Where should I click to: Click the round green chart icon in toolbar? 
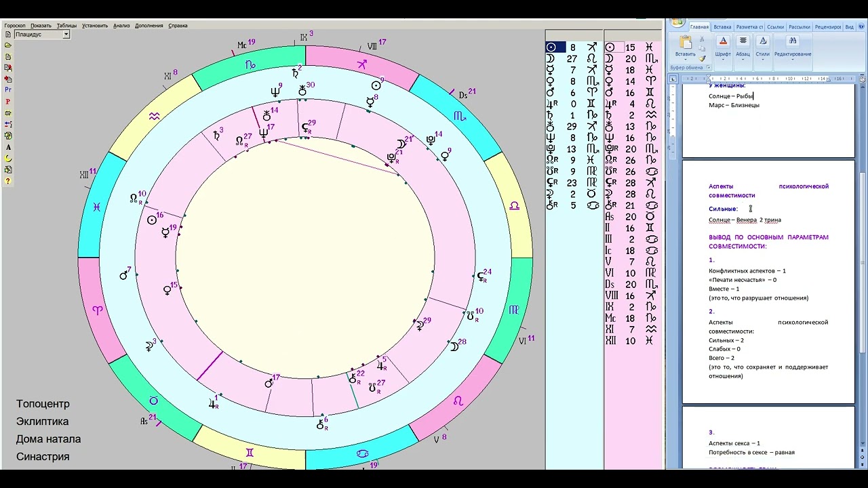8,136
